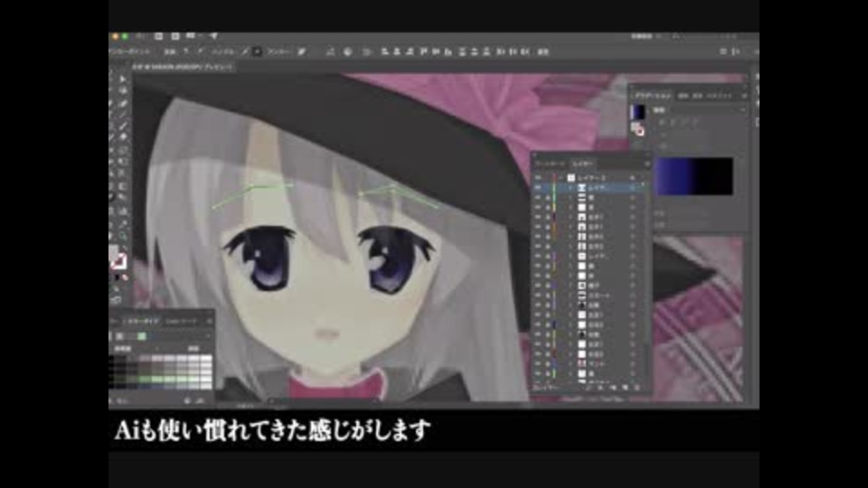Viewport: 868px width, 488px height.
Task: Create a new sublayer in Layers panel
Action: [x=613, y=389]
